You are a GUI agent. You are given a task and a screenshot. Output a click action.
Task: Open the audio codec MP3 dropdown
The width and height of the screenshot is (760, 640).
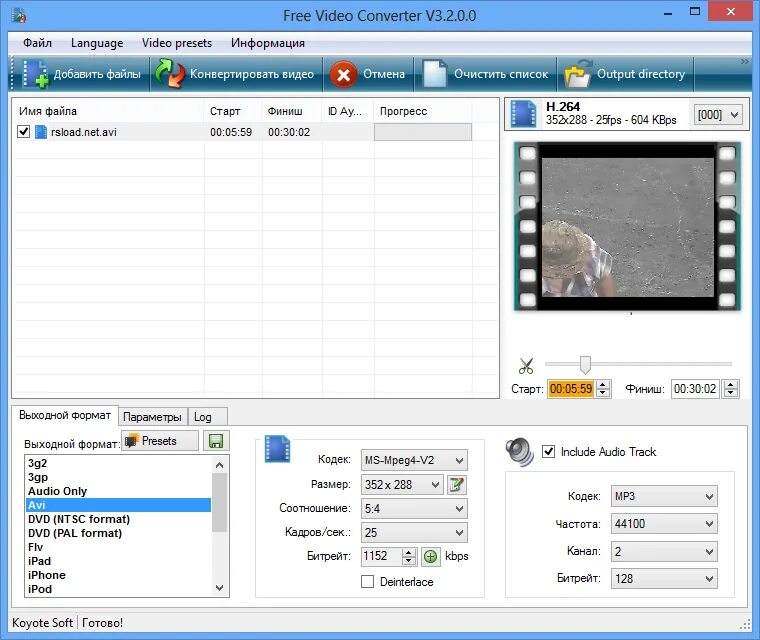(x=664, y=496)
